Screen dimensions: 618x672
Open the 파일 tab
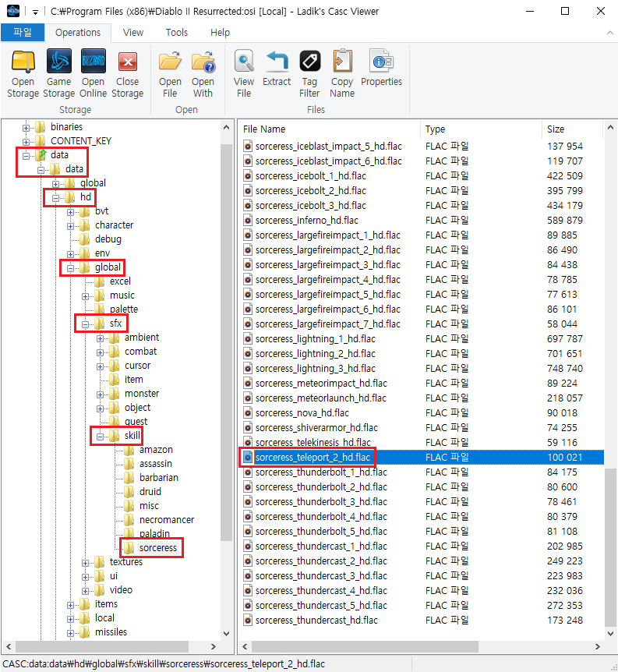click(23, 33)
